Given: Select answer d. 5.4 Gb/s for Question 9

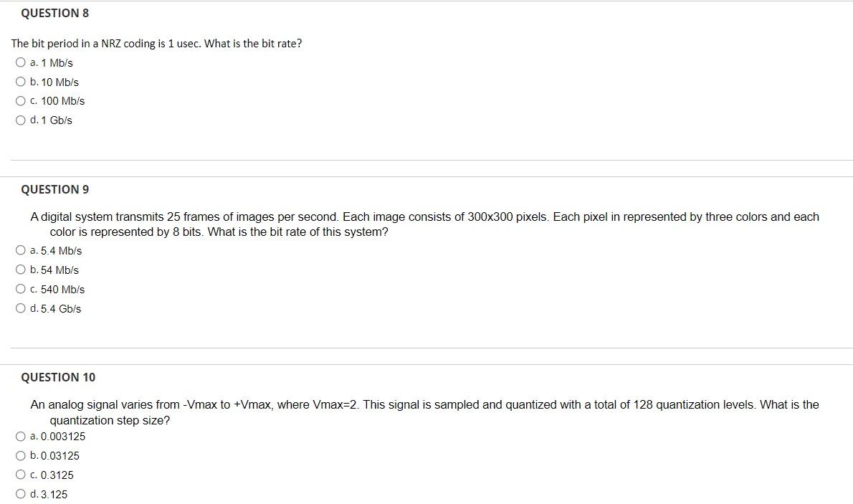Looking at the screenshot, I should tap(21, 308).
